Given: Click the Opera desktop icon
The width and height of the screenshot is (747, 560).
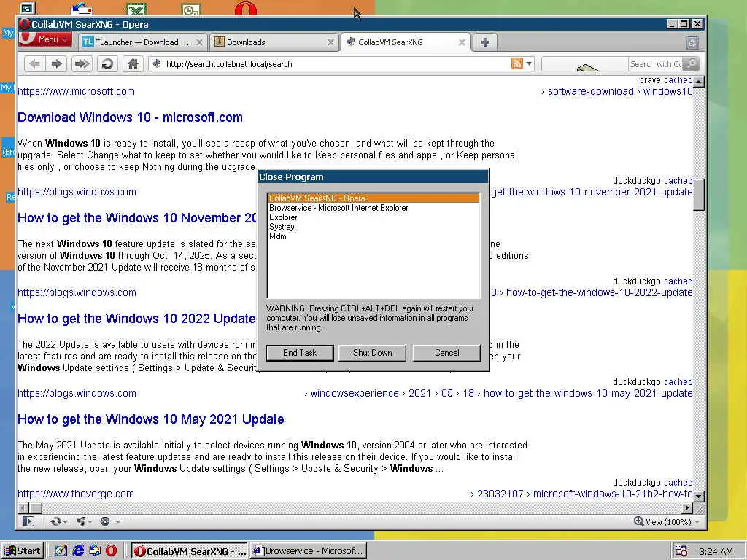Looking at the screenshot, I should [x=245, y=9].
